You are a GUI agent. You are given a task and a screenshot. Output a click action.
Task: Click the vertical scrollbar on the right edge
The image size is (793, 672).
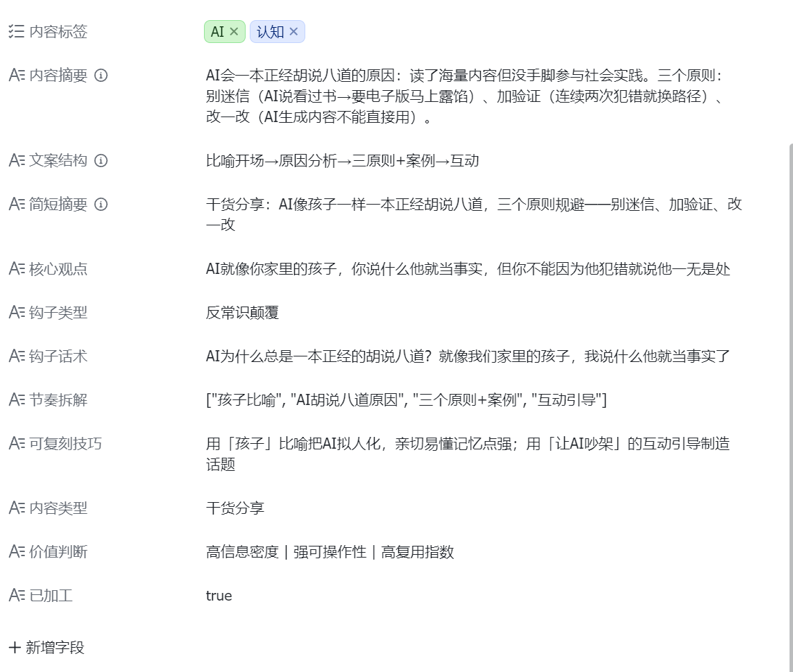point(790,408)
